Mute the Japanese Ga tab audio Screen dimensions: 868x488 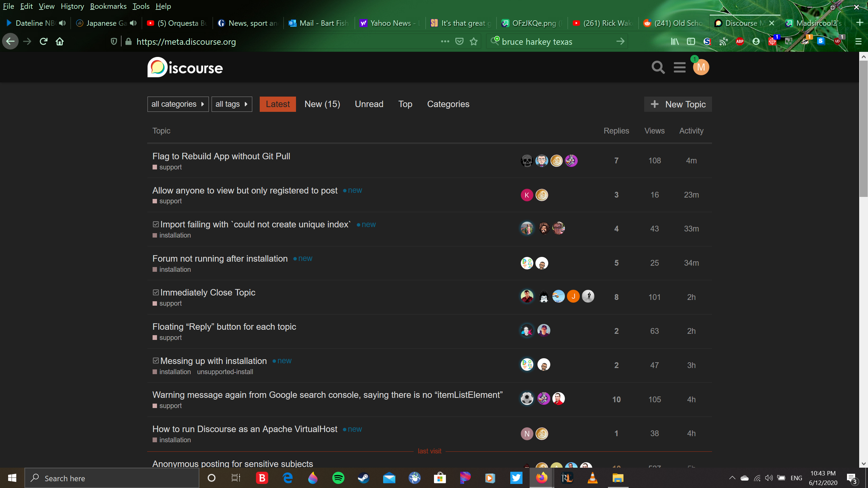(134, 23)
